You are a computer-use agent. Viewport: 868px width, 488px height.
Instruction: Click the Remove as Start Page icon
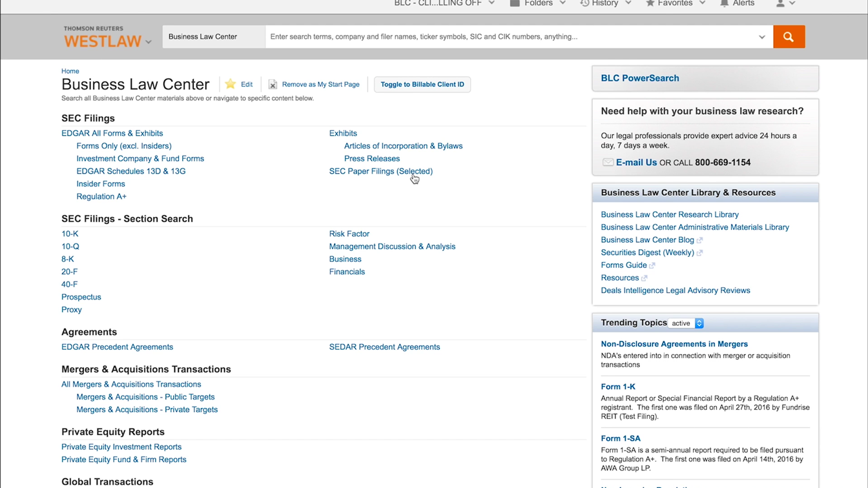[273, 85]
